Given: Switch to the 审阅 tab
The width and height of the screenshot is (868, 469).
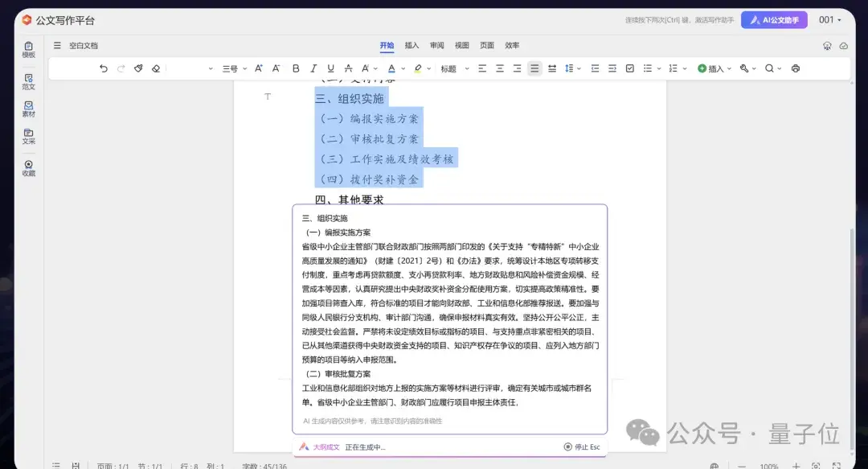Looking at the screenshot, I should point(437,45).
